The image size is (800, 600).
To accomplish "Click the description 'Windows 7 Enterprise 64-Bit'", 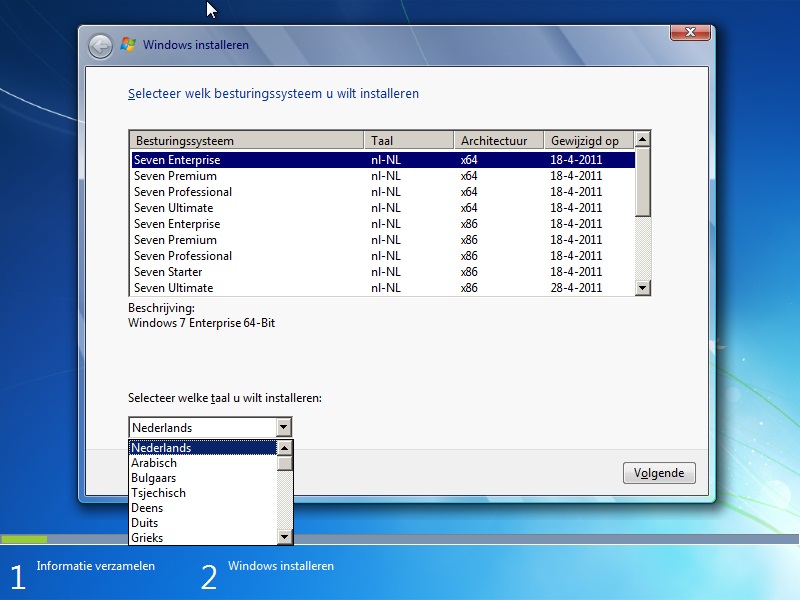I will coord(202,323).
